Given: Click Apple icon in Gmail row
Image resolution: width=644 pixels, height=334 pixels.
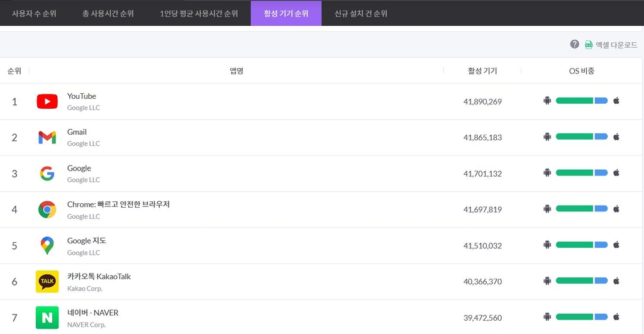Looking at the screenshot, I should 616,136.
